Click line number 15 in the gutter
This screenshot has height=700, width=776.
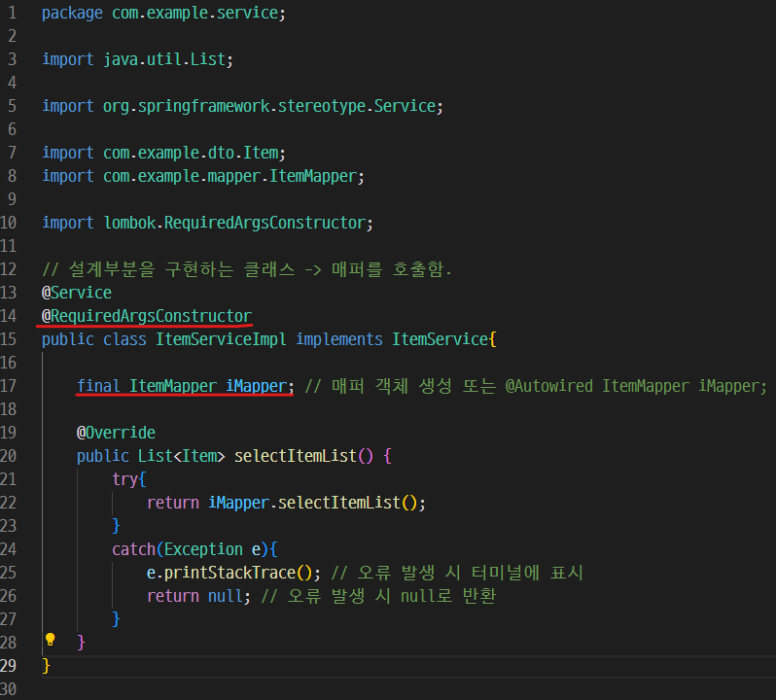click(9, 339)
